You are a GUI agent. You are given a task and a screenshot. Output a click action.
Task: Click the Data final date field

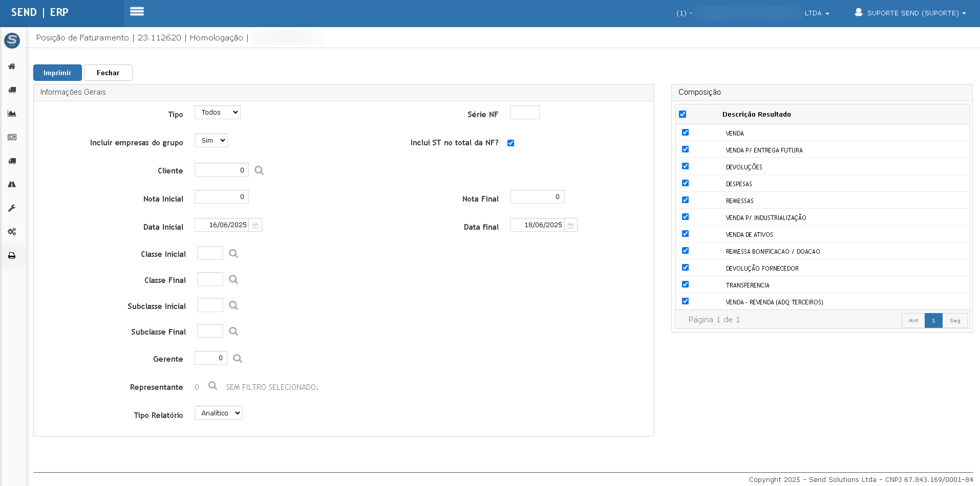point(537,225)
